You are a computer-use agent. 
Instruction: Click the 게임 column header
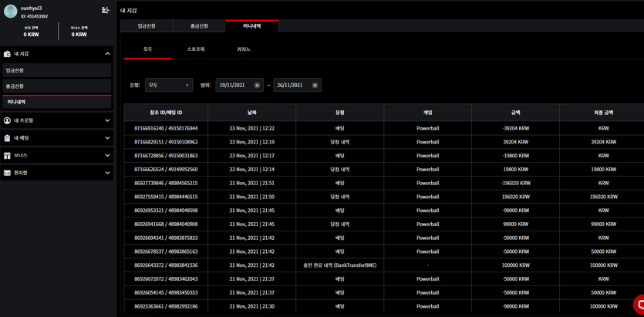coord(427,112)
